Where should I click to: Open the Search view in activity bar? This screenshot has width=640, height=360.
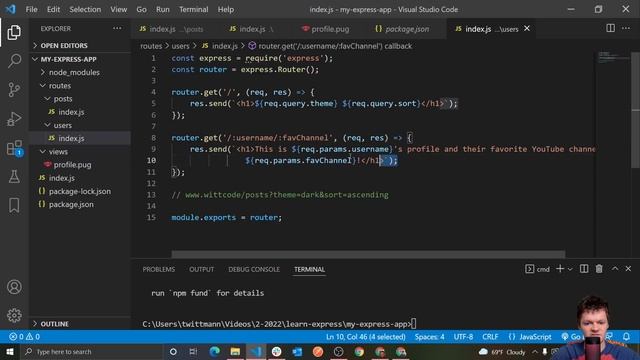tap(14, 61)
